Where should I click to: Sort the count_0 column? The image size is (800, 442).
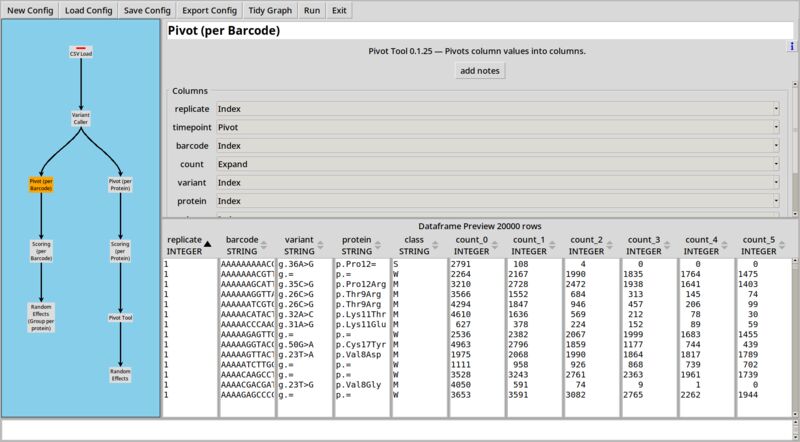tap(494, 245)
